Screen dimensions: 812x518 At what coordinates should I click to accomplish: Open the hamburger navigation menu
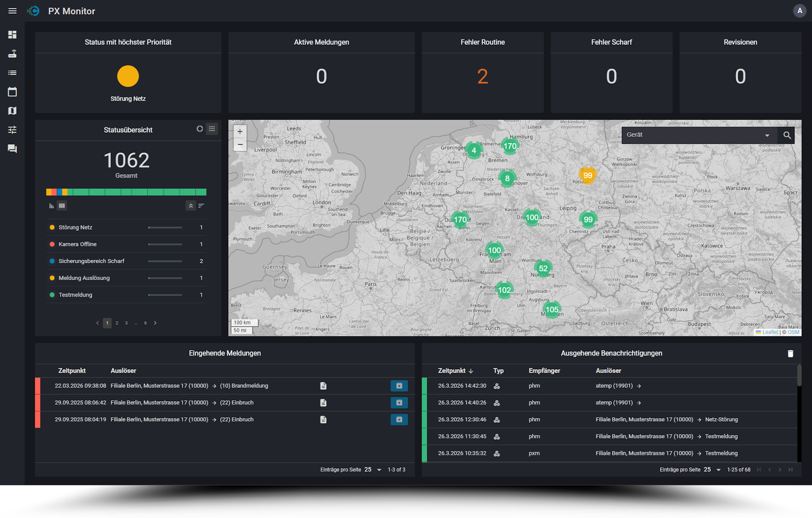click(12, 11)
